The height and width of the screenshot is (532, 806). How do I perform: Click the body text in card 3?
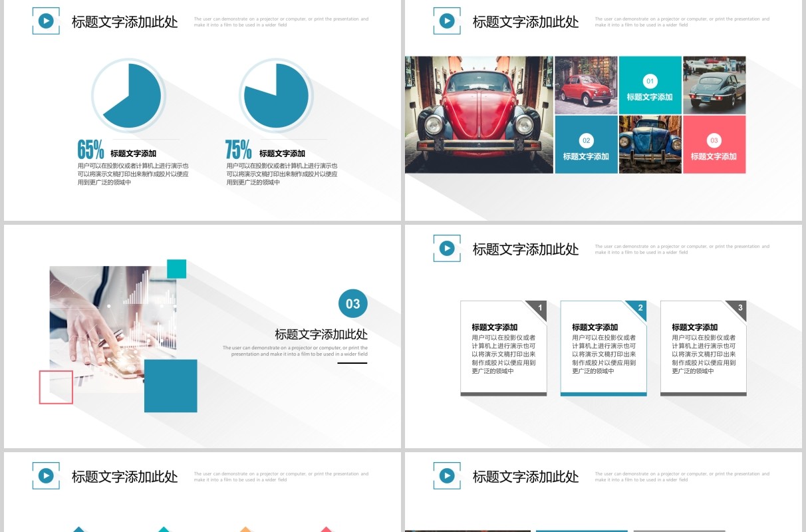click(x=704, y=354)
